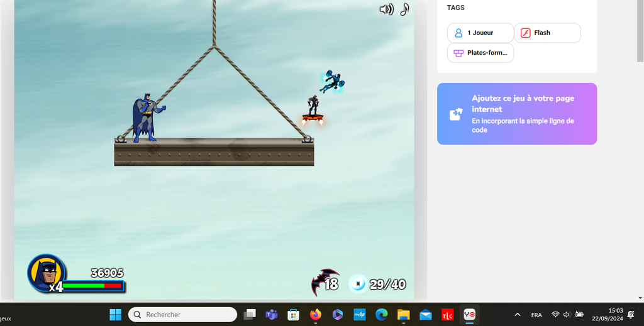
Task: Open the '1 Joueur' tag
Action: point(480,33)
